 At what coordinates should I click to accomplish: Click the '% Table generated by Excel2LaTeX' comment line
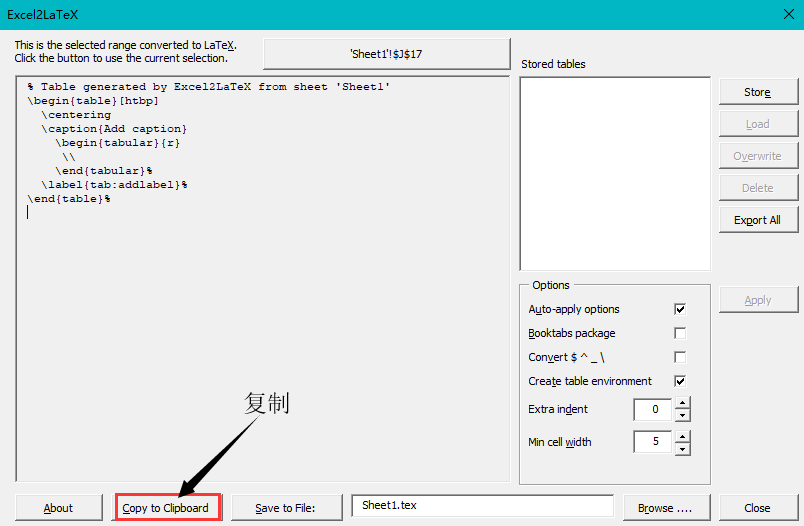click(209, 87)
